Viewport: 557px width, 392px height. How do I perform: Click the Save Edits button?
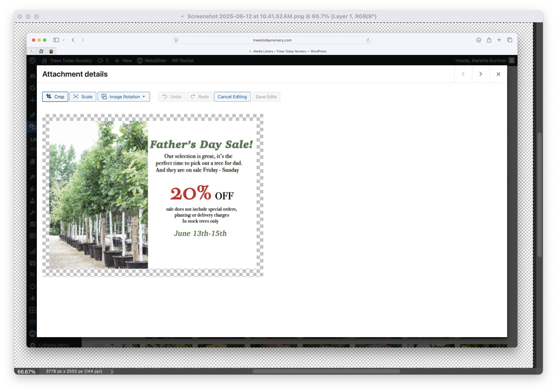[x=266, y=97]
